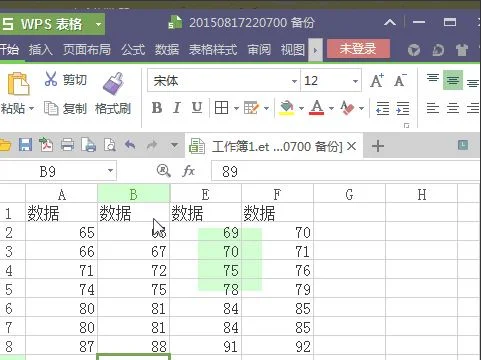The image size is (481, 360).
Task: Click the print preview icon
Action: [x=89, y=145]
